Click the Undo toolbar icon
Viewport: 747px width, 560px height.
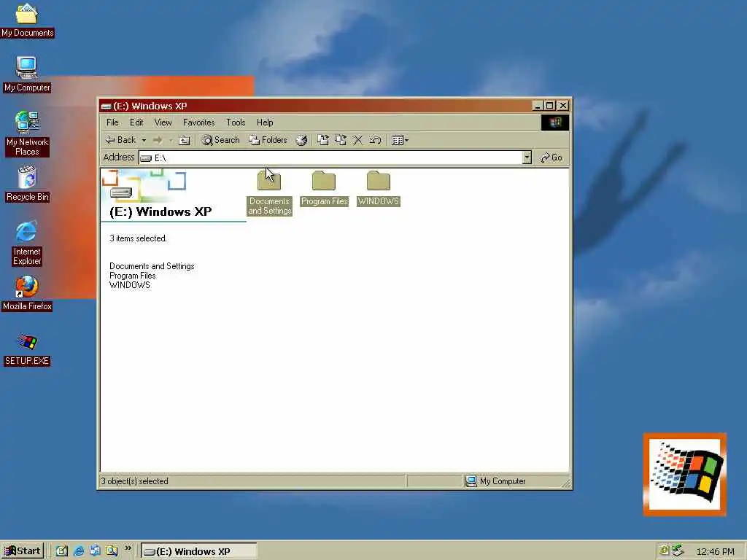click(x=375, y=140)
